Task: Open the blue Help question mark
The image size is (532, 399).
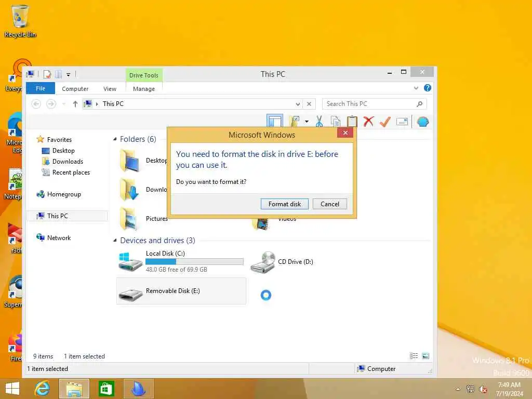Action: click(x=428, y=88)
